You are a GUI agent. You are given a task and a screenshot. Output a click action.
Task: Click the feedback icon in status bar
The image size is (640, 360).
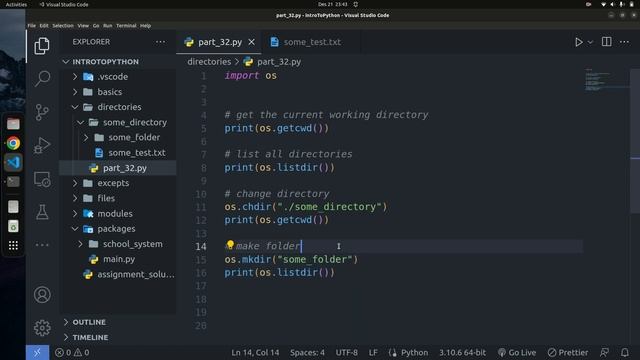coord(604,353)
